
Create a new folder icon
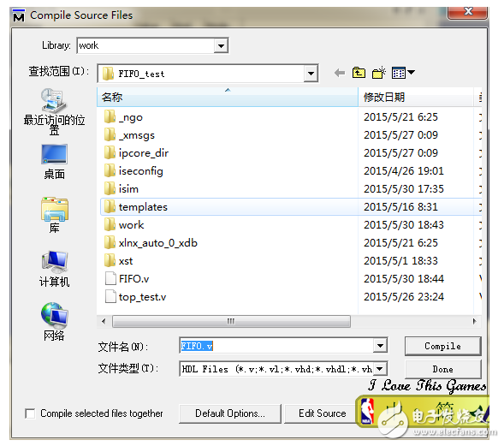tap(379, 73)
